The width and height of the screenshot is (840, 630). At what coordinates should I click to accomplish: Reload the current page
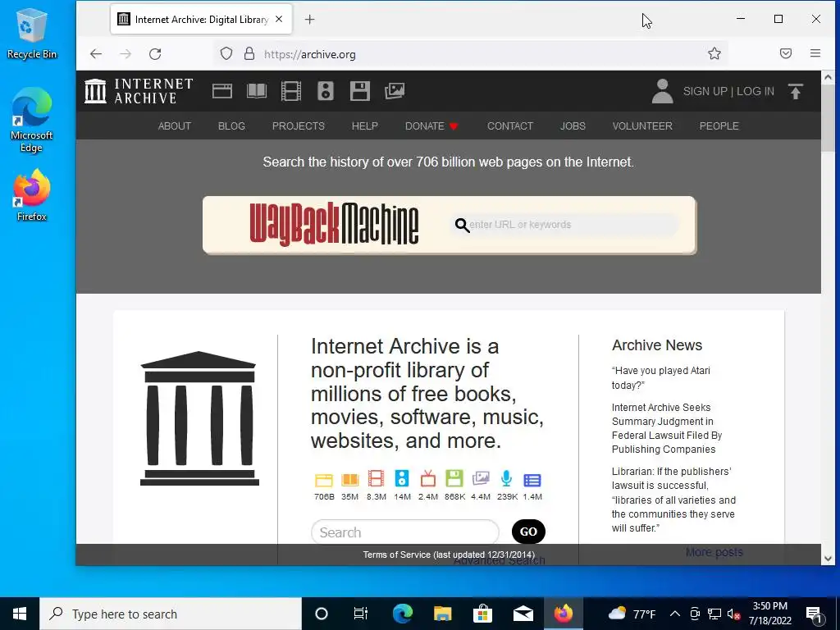(155, 53)
